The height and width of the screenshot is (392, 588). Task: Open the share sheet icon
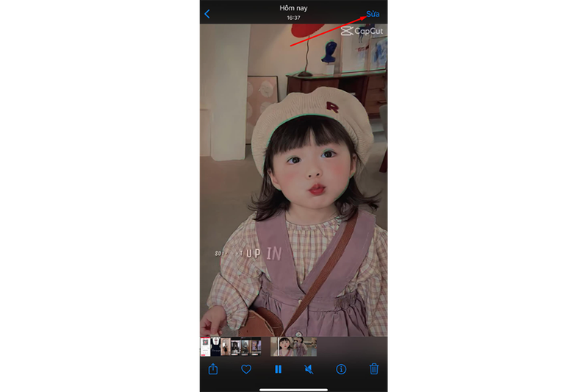tap(213, 368)
